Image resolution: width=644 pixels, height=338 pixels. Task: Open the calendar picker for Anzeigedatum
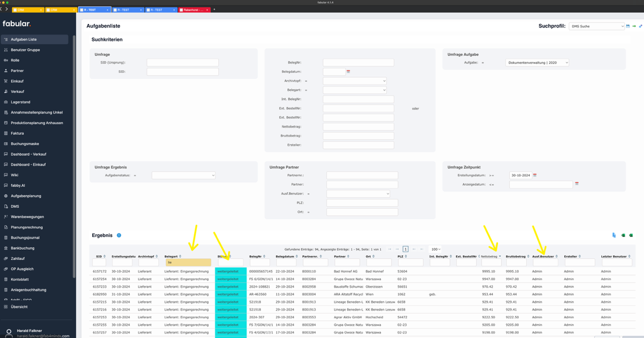click(x=577, y=184)
